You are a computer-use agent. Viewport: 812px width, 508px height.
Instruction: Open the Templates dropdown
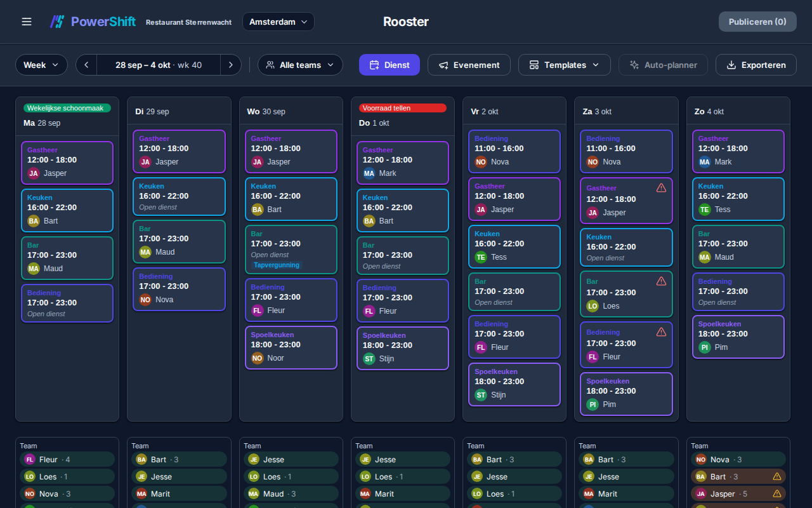pyautogui.click(x=565, y=65)
